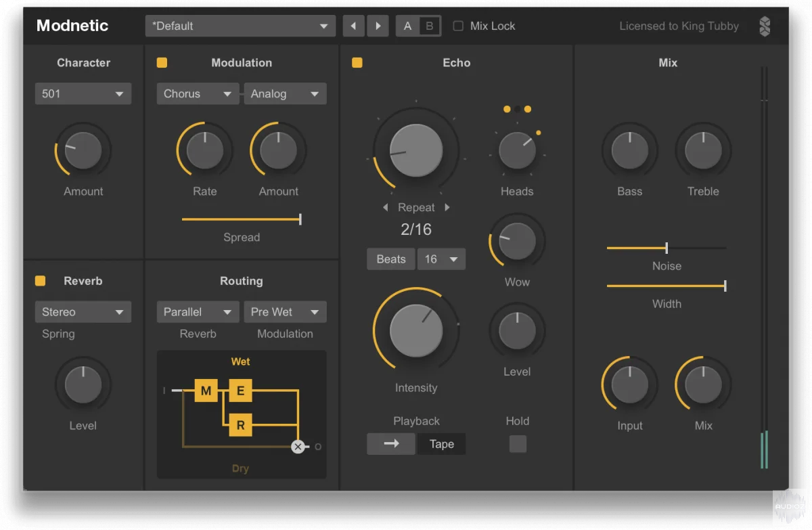Click the Licensed to King Tubby text
Viewport: 812px width, 530px height.
coord(679,26)
